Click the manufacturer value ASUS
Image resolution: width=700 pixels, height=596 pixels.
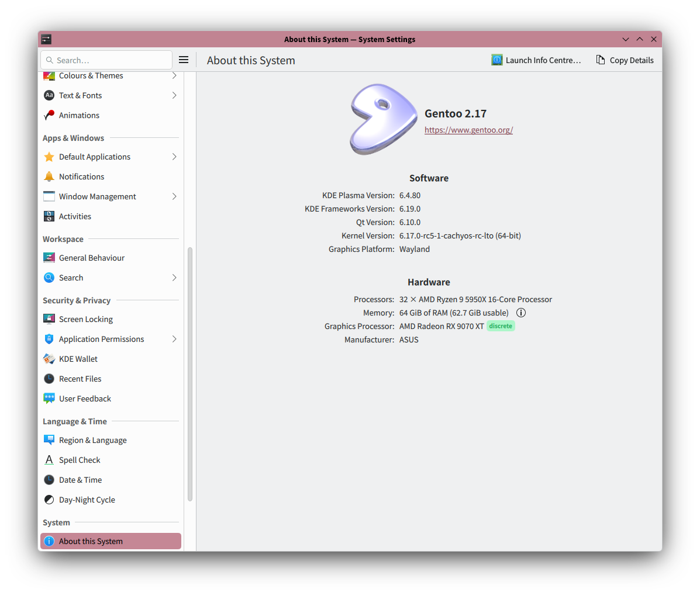(409, 339)
